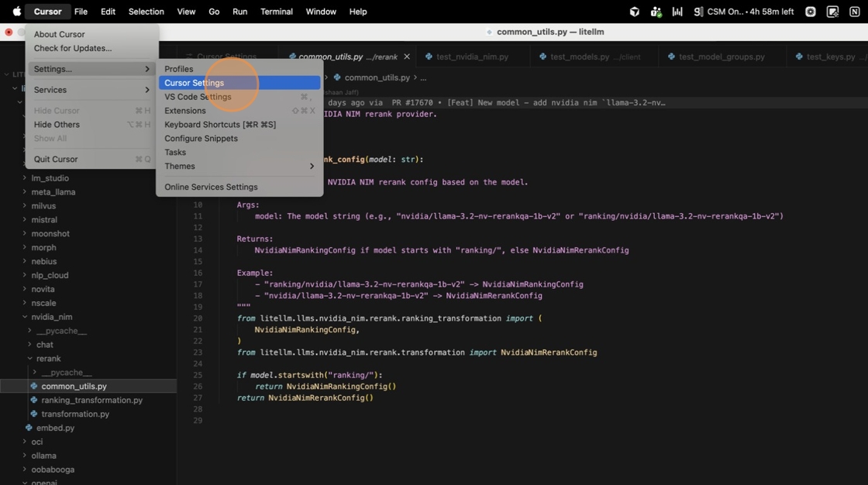Click Python icon on test_models.py tab
Screen dimensions: 868x485
[x=542, y=57]
